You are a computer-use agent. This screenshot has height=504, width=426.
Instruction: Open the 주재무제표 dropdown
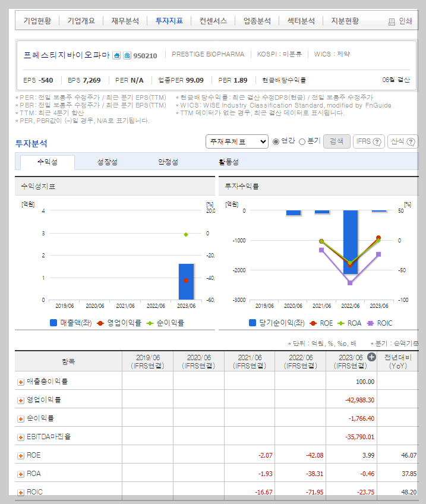point(237,141)
